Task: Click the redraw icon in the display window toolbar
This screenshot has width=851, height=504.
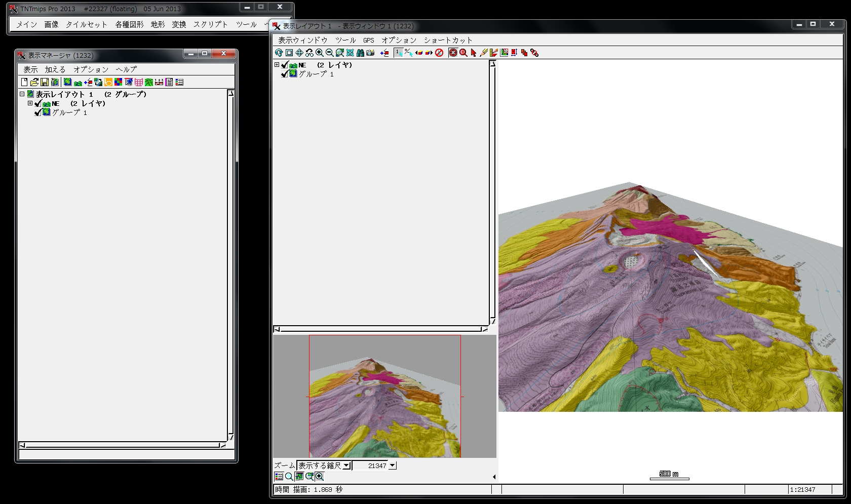Action: tap(279, 53)
